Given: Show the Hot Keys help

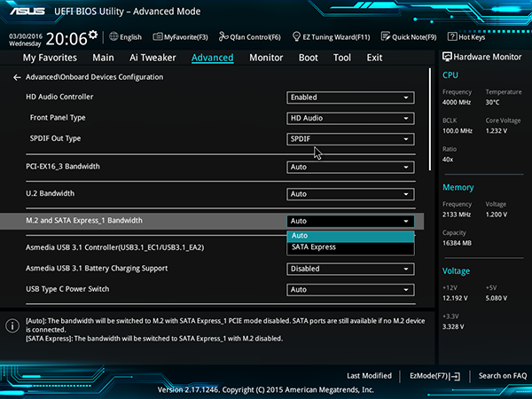Looking at the screenshot, I should (466, 37).
